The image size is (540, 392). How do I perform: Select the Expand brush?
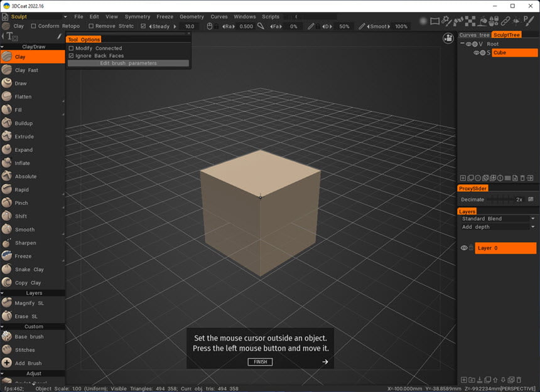pos(33,150)
